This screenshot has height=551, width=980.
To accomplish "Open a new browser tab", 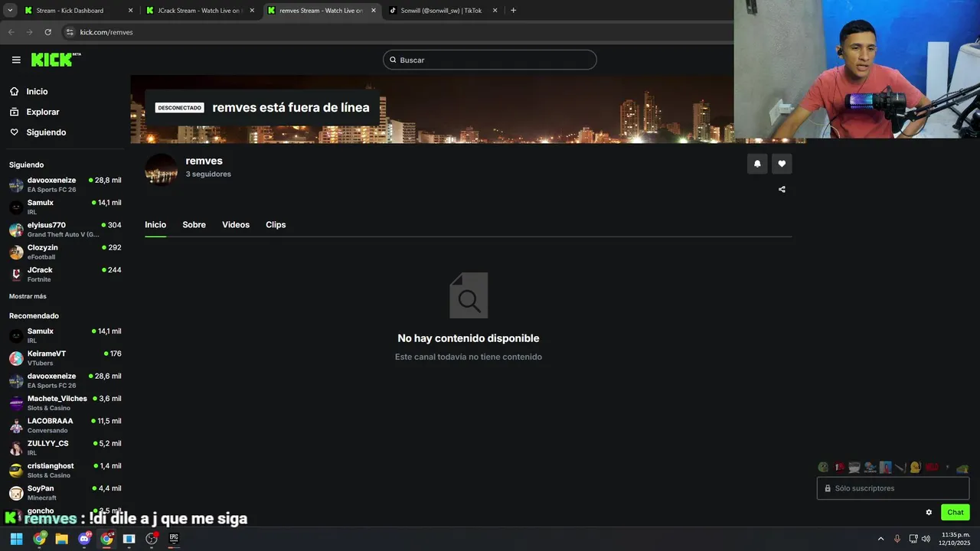I will [513, 11].
